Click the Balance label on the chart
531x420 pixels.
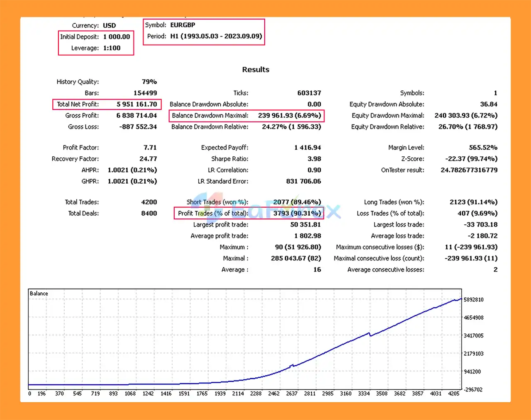[39, 294]
